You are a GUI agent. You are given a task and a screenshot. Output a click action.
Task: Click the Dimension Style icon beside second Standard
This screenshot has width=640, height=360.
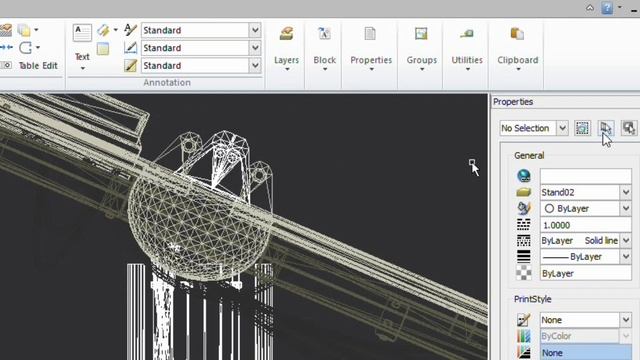click(x=130, y=48)
